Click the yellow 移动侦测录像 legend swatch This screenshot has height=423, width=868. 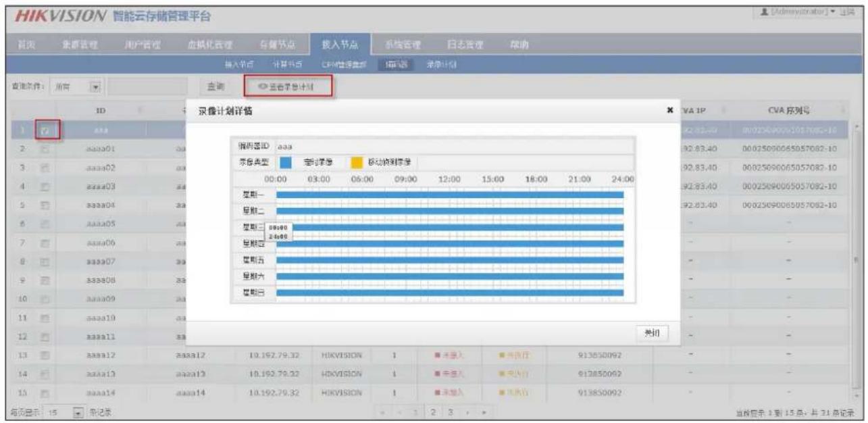(357, 163)
